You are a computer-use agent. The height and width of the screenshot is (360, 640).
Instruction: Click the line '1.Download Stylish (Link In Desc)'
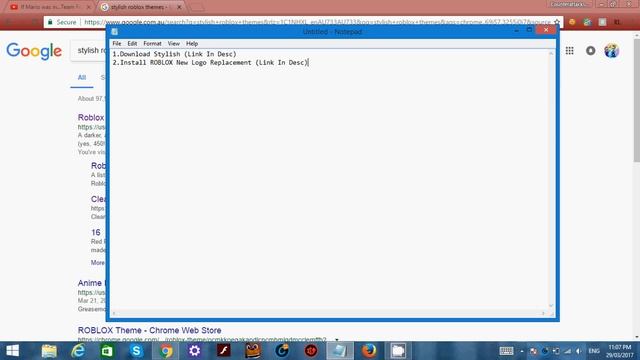[174, 54]
